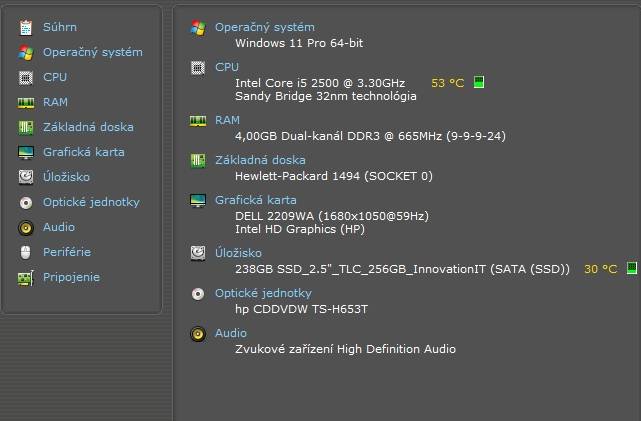
Task: Click the green CPU temperature indicator icon
Action: [479, 82]
